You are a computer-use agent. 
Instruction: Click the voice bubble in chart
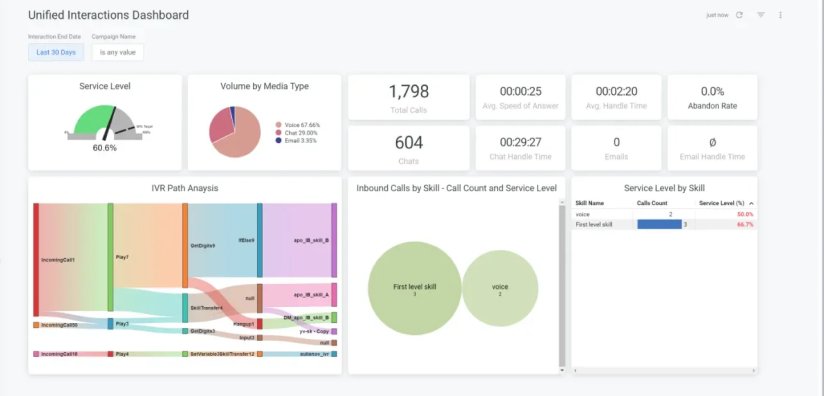500,288
